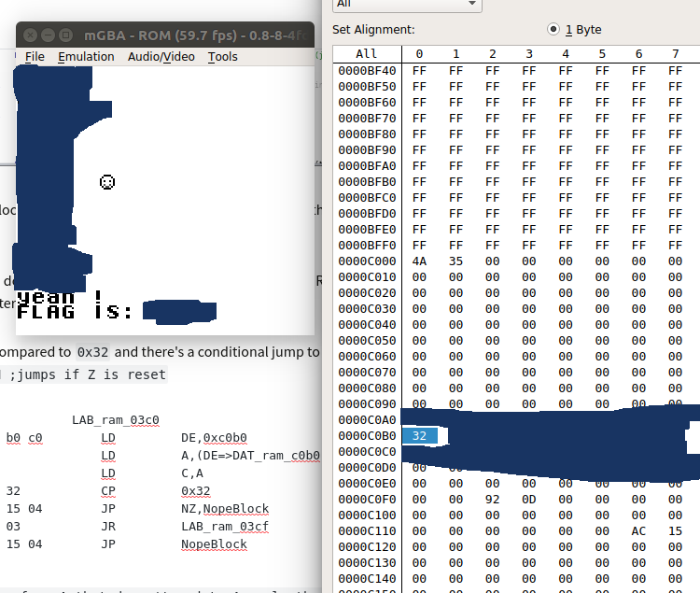Click the smiley face sprite in the game
This screenshot has width=700, height=593.
click(107, 181)
